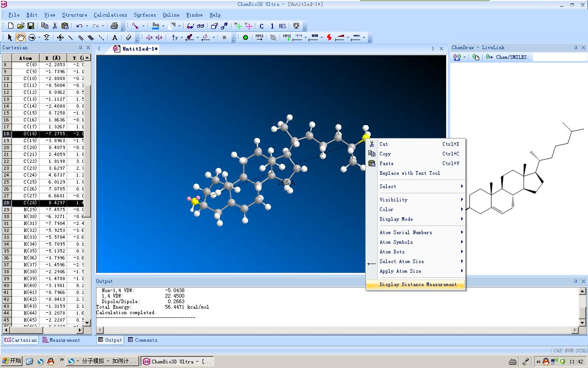
Task: Click the X (Å) column header
Action: click(x=53, y=58)
